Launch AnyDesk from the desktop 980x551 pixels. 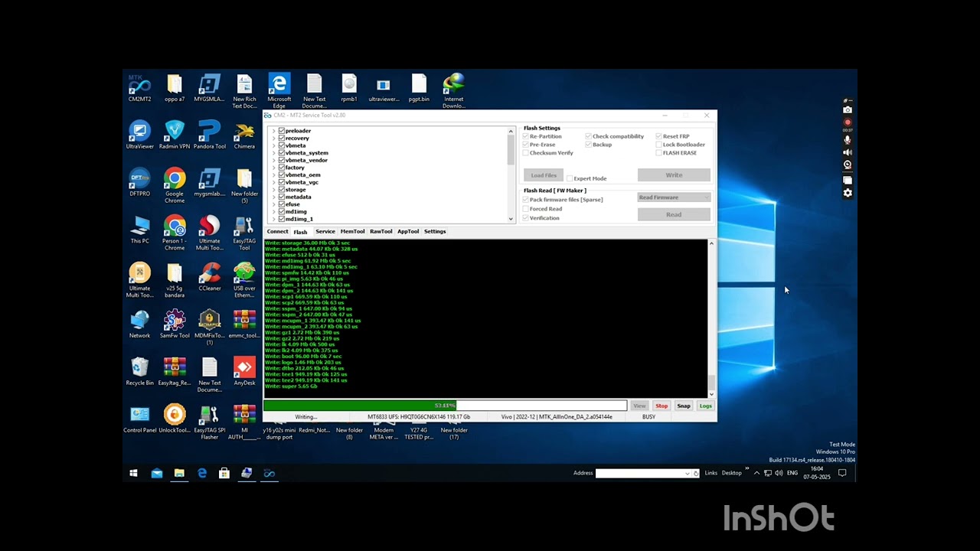pos(244,372)
